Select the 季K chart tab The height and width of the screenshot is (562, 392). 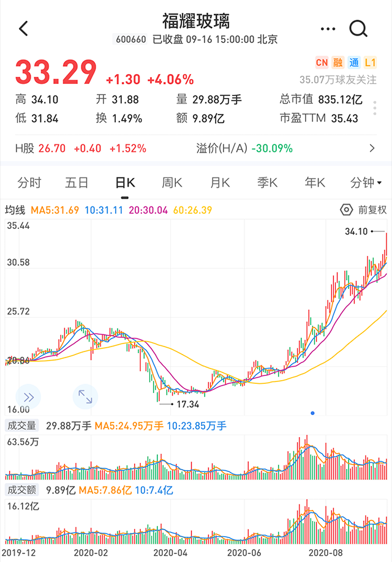(267, 183)
